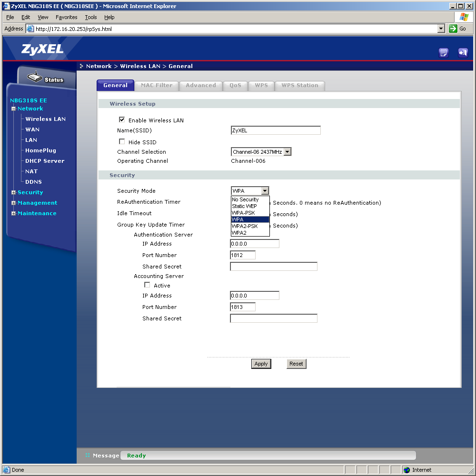
Task: Choose WPA2-PSK security mode
Action: point(250,226)
